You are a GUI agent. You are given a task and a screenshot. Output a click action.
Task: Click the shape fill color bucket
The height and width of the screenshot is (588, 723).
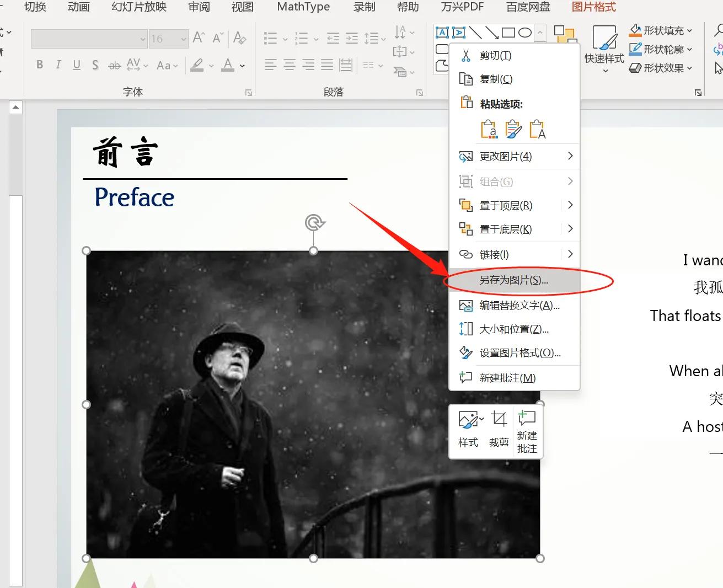click(x=635, y=30)
